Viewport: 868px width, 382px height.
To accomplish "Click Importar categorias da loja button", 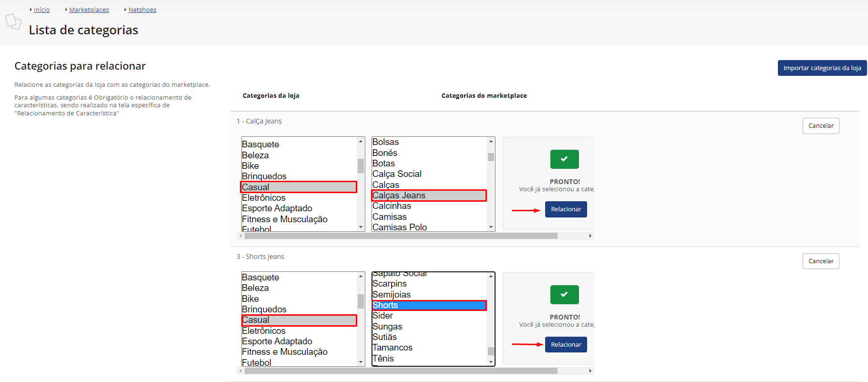I will point(822,68).
